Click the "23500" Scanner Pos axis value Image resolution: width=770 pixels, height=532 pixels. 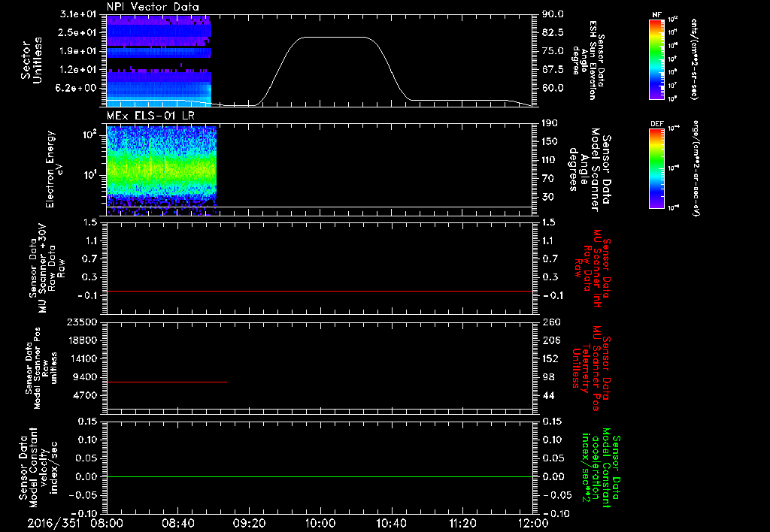[x=81, y=322]
